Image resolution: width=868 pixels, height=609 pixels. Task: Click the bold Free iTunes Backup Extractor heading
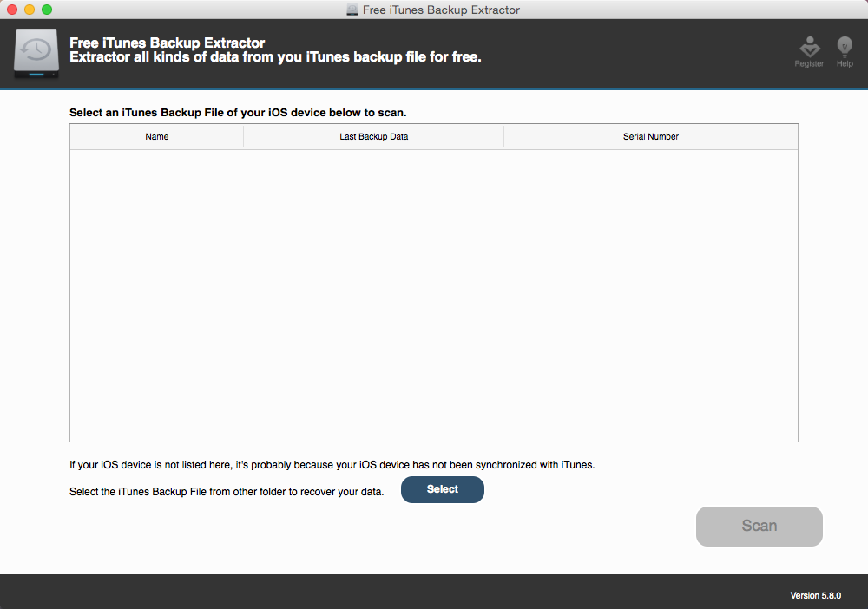pyautogui.click(x=168, y=43)
